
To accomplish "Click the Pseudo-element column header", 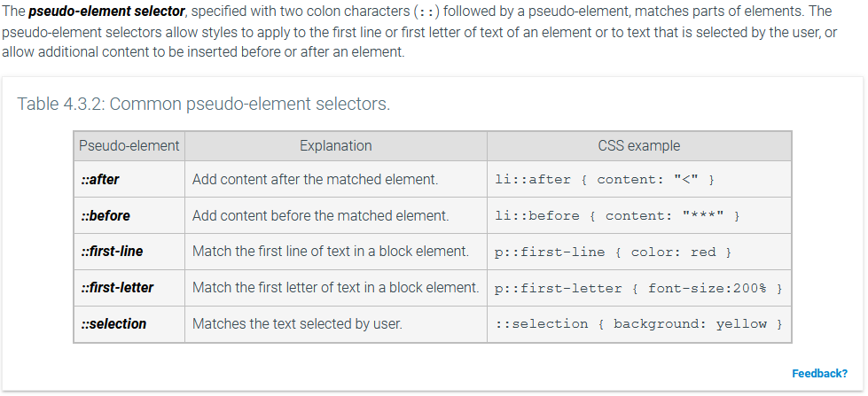I will pos(129,146).
